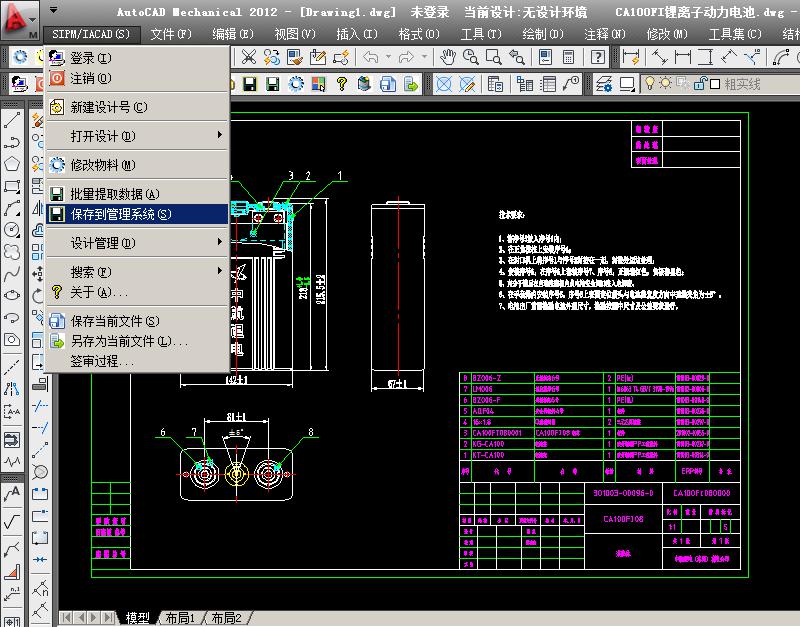This screenshot has width=800, height=627.
Task: Activate the Pan hand tool
Action: pyautogui.click(x=447, y=57)
